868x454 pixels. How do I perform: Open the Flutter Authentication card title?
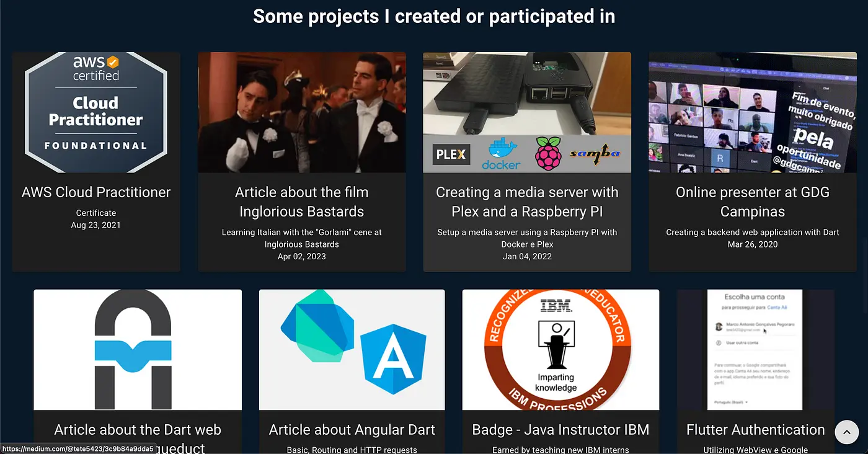tap(756, 430)
